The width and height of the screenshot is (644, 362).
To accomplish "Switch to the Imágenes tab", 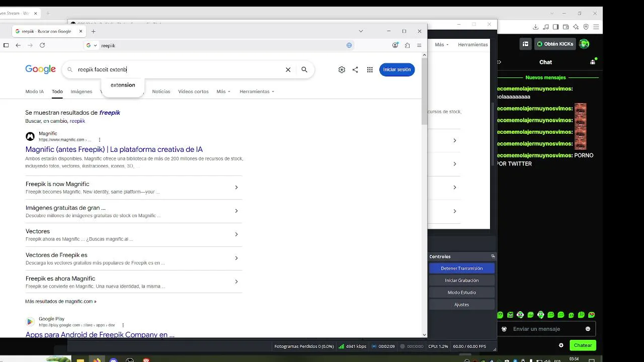I will click(x=82, y=92).
